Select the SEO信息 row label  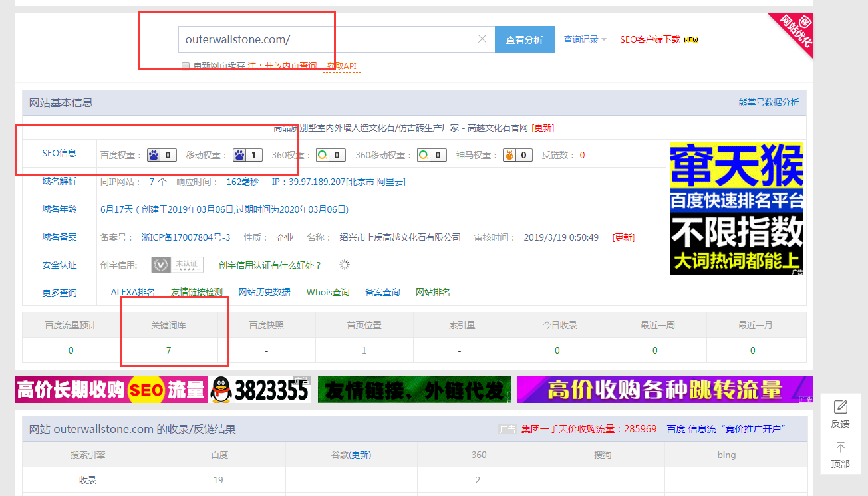(59, 153)
